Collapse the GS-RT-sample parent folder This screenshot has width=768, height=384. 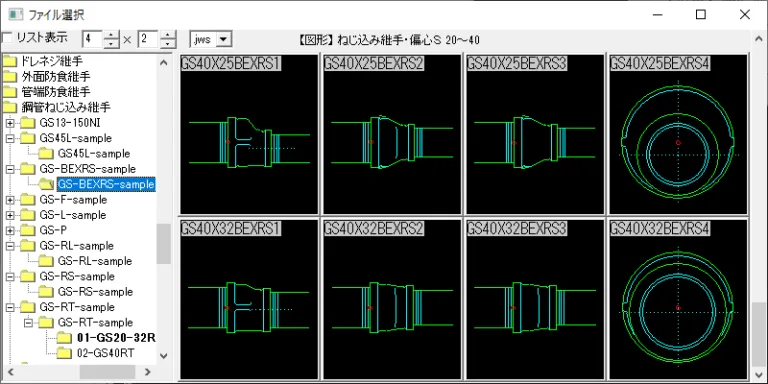10,308
